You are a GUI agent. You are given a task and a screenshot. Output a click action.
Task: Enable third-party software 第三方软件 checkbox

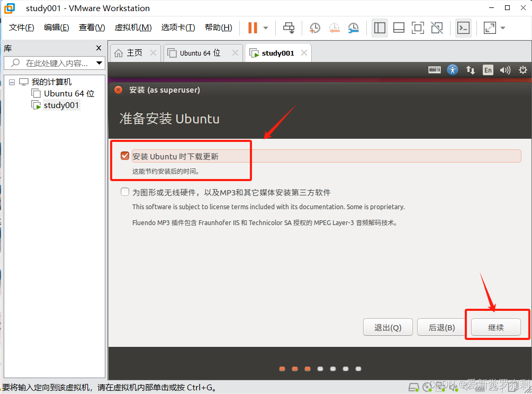click(125, 192)
